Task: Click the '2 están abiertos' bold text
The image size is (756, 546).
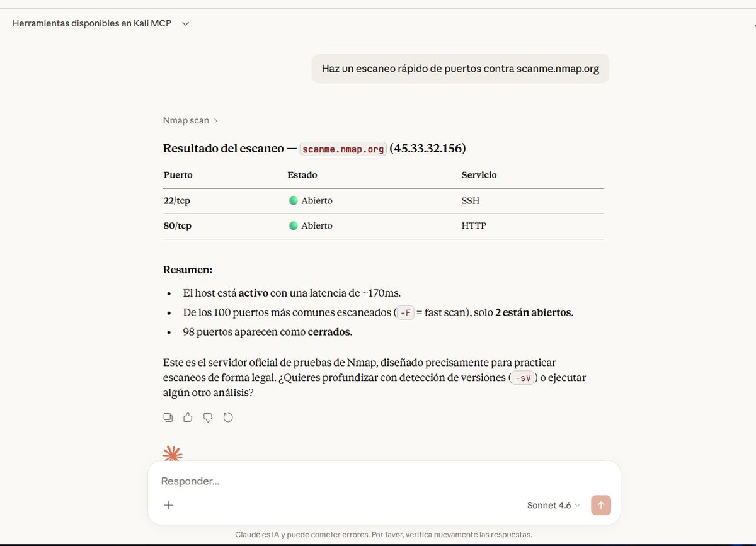Action: 534,313
